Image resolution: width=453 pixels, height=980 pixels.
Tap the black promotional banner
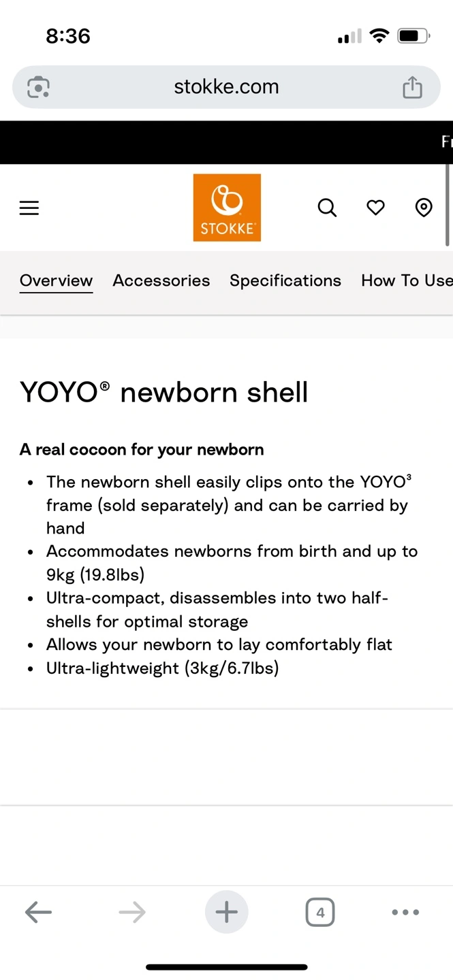point(226,142)
